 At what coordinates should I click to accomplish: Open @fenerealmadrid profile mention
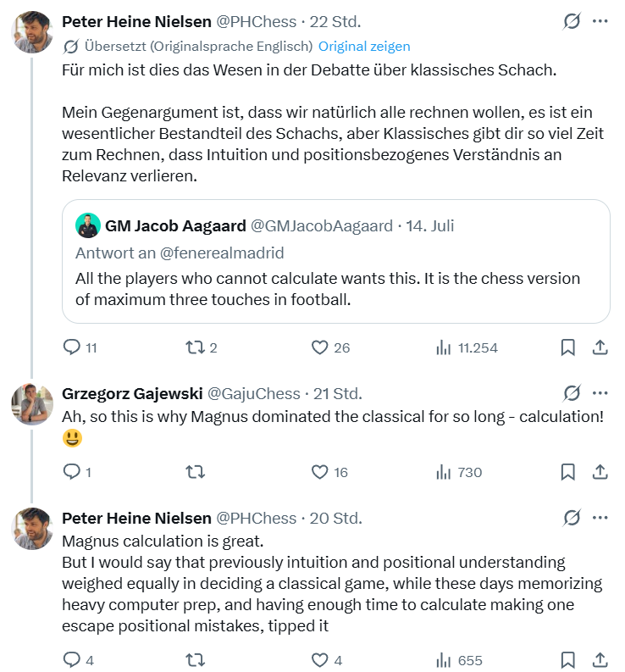click(x=222, y=253)
